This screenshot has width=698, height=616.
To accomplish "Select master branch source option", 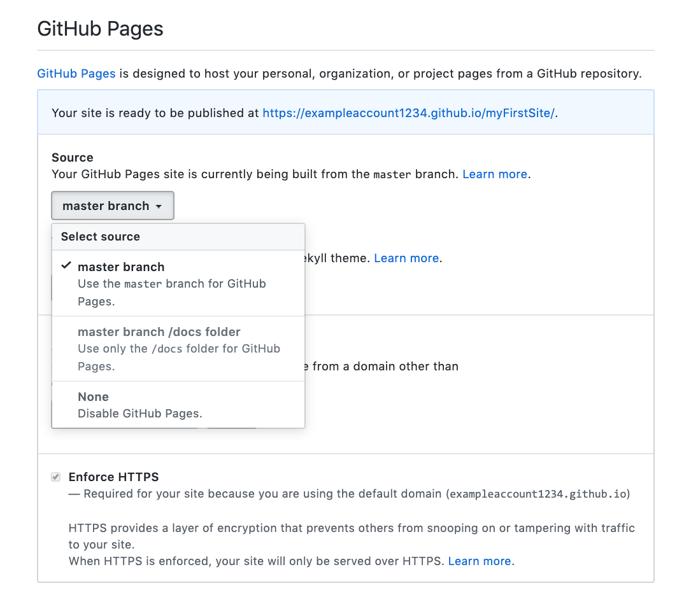I will tap(178, 283).
